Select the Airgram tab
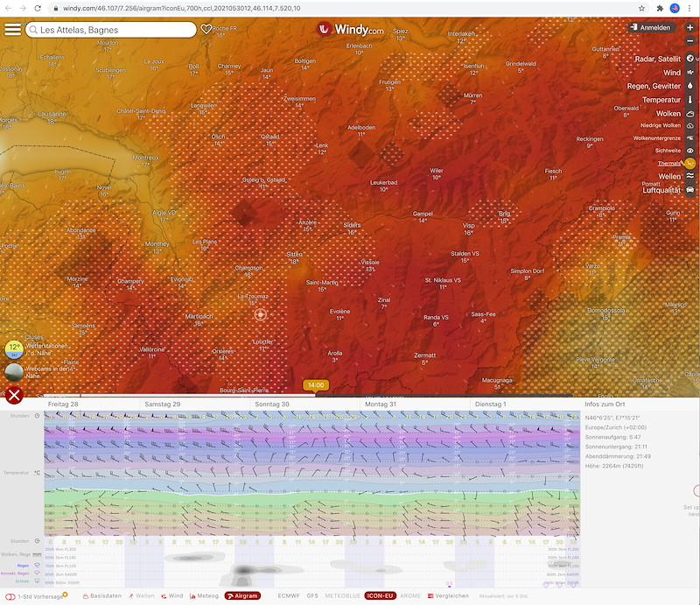The height and width of the screenshot is (605, 700). (242, 596)
